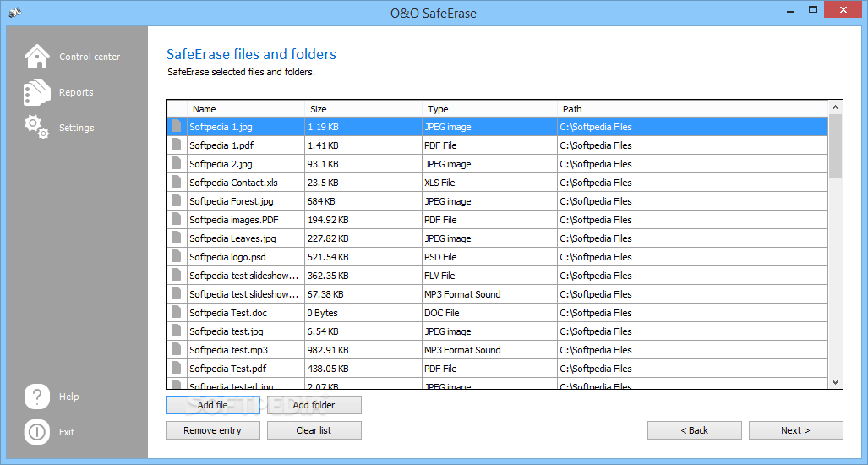The width and height of the screenshot is (868, 465).
Task: Click file icon beside Softpedia test.jpg
Action: pyautogui.click(x=176, y=331)
